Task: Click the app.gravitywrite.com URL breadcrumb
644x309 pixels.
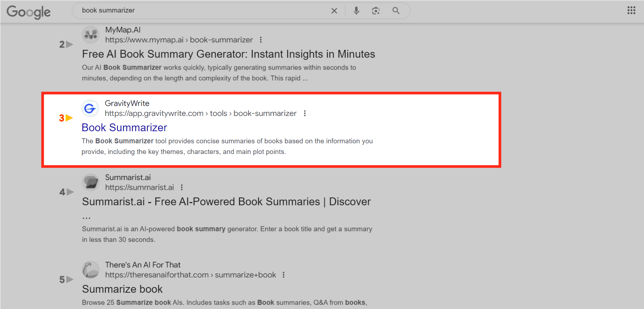Action: coord(200,113)
